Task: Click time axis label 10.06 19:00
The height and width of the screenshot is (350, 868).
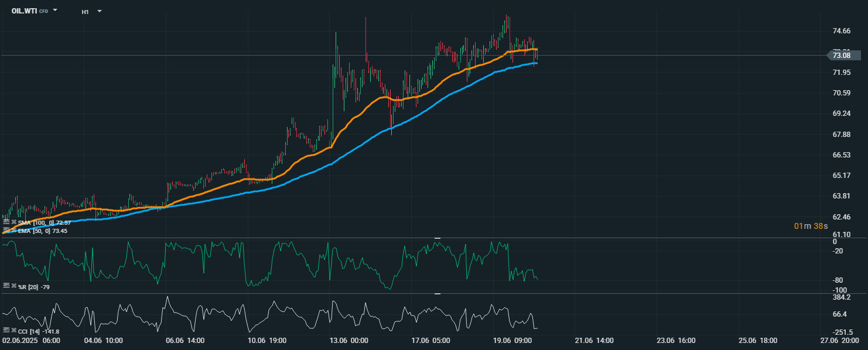Action: coord(267,340)
